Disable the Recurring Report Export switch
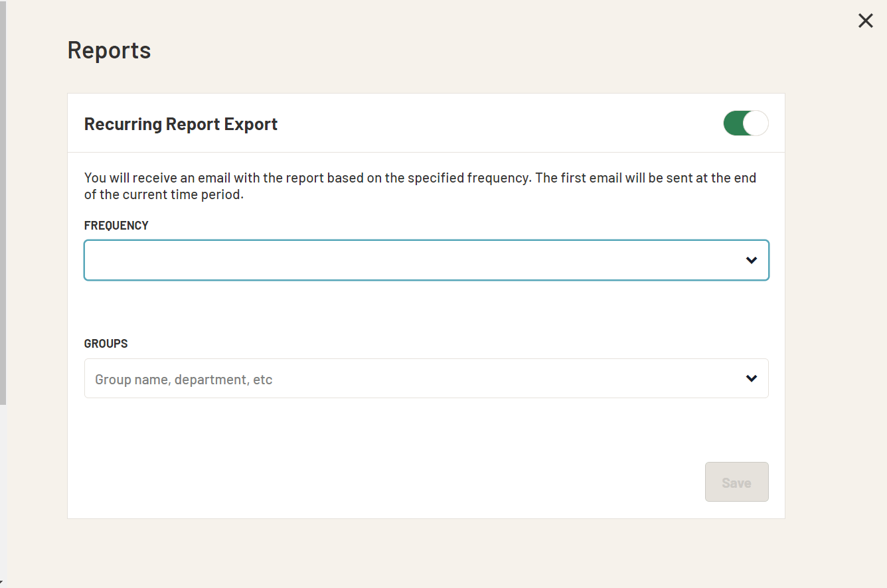This screenshot has height=588, width=887. click(x=745, y=123)
